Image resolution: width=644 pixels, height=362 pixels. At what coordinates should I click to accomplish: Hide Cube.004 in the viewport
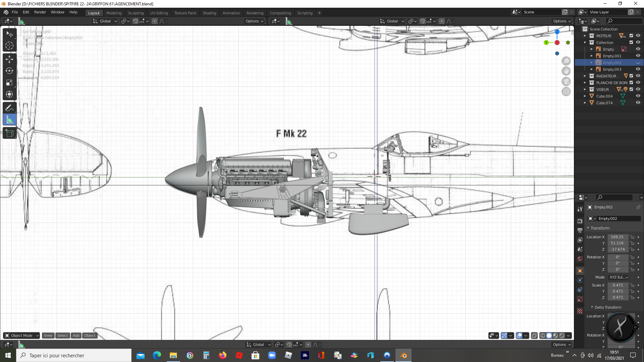click(x=638, y=96)
